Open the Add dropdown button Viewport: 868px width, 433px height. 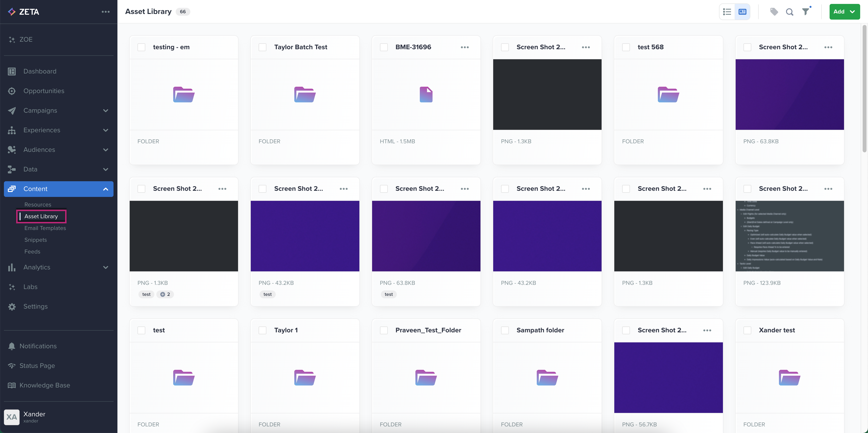[x=844, y=12]
